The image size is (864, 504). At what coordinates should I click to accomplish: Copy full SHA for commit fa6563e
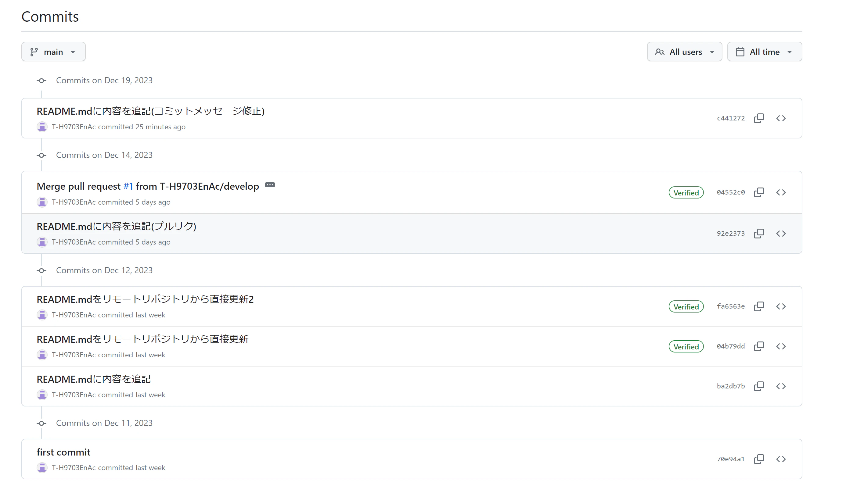point(759,306)
